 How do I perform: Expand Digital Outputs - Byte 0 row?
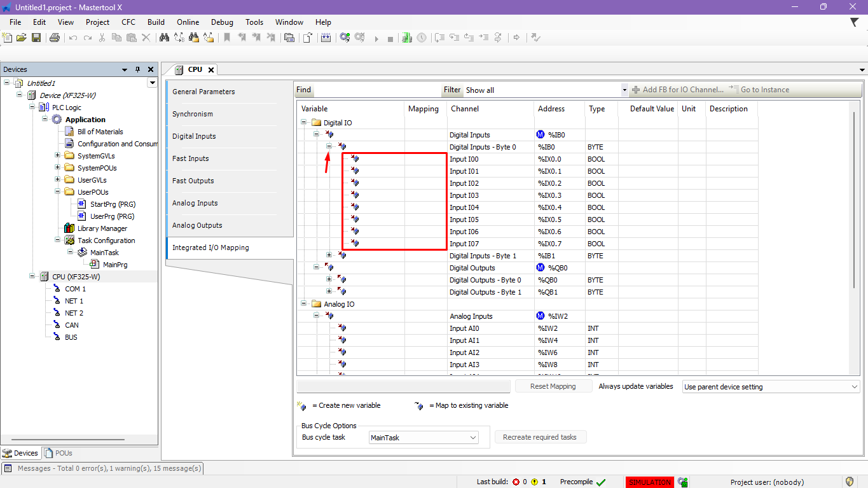coord(329,280)
